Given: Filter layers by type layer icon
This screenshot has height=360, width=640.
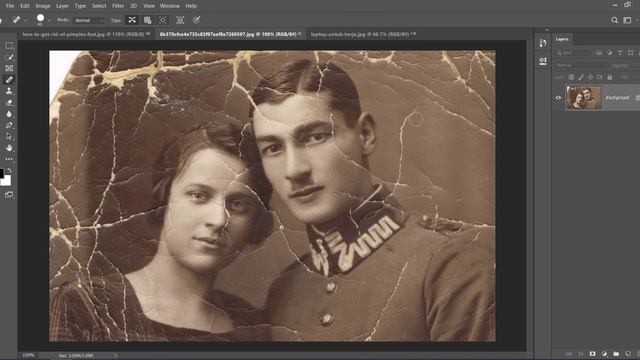Looking at the screenshot, I should pyautogui.click(x=620, y=53).
